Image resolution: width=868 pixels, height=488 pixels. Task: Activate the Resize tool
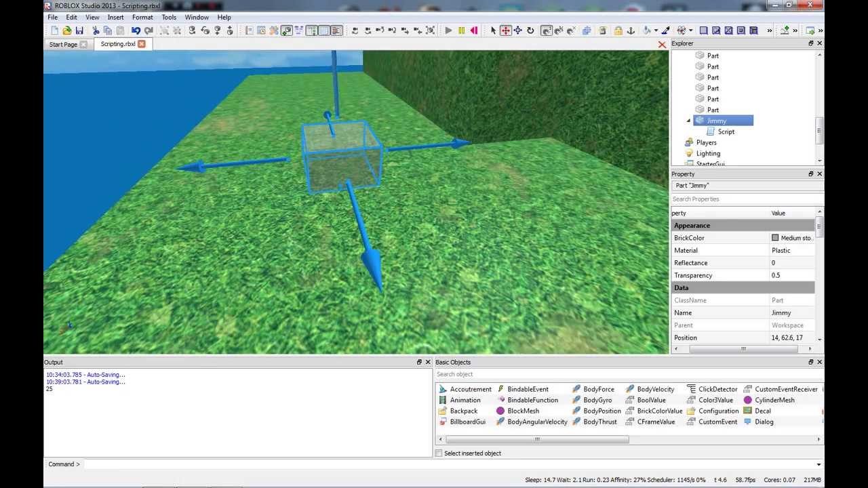[517, 30]
